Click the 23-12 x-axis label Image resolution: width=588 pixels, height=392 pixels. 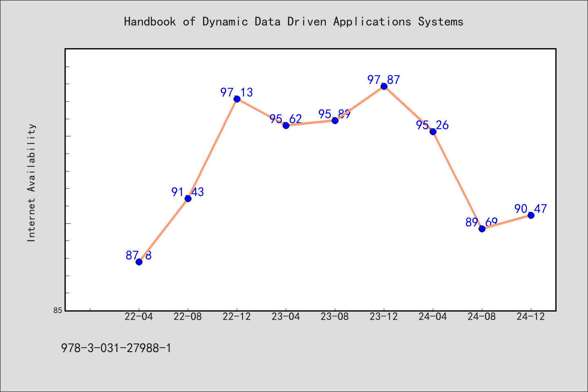[384, 317]
